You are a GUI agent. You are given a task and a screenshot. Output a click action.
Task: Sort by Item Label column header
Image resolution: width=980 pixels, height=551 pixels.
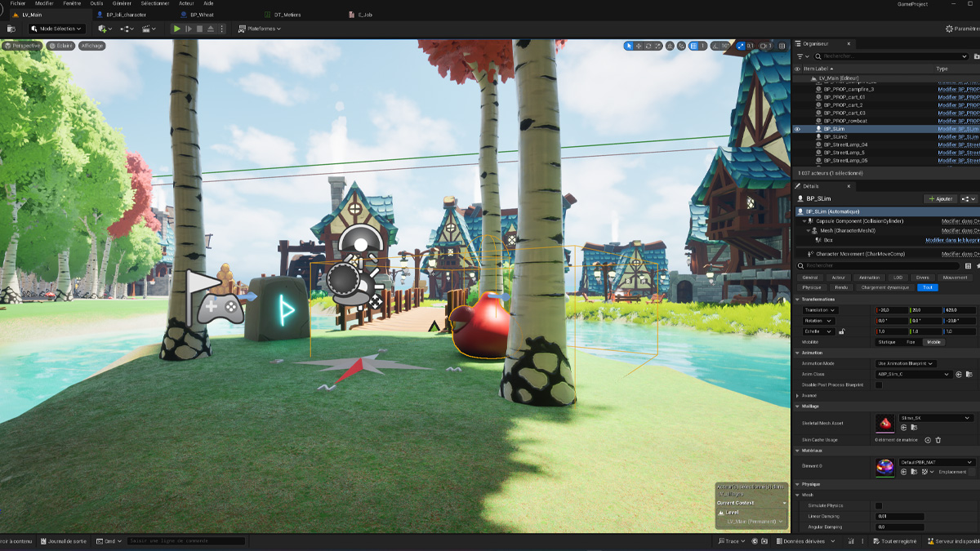tap(819, 69)
